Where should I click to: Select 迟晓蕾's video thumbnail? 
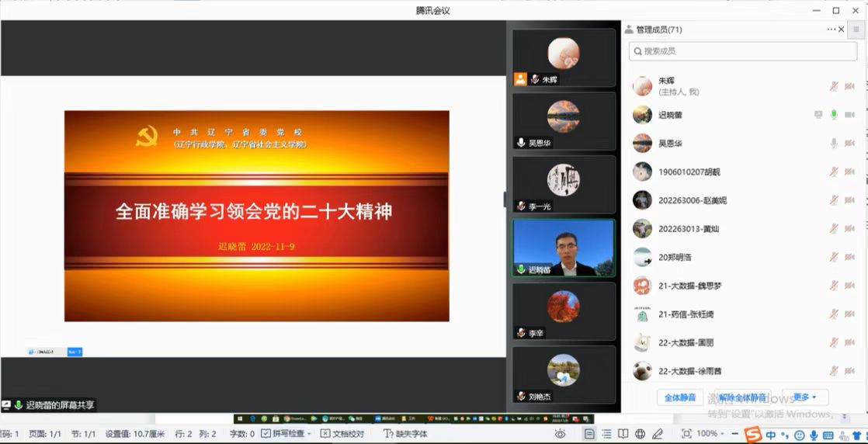coord(564,247)
